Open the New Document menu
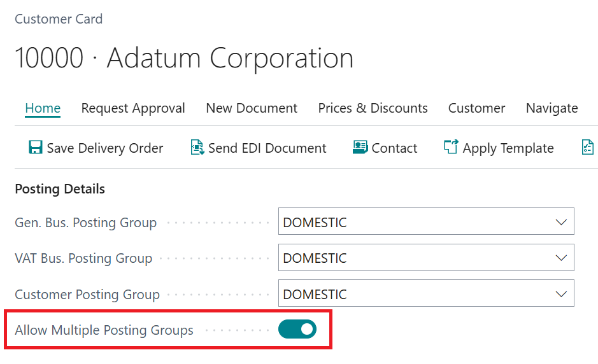The height and width of the screenshot is (364, 598). click(x=252, y=108)
